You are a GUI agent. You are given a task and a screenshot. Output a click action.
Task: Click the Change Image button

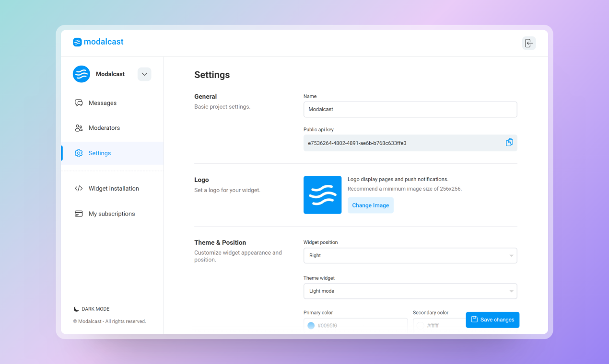pos(371,205)
